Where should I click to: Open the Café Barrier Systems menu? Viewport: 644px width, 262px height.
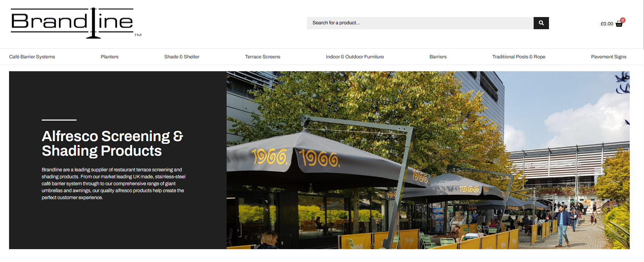[32, 57]
